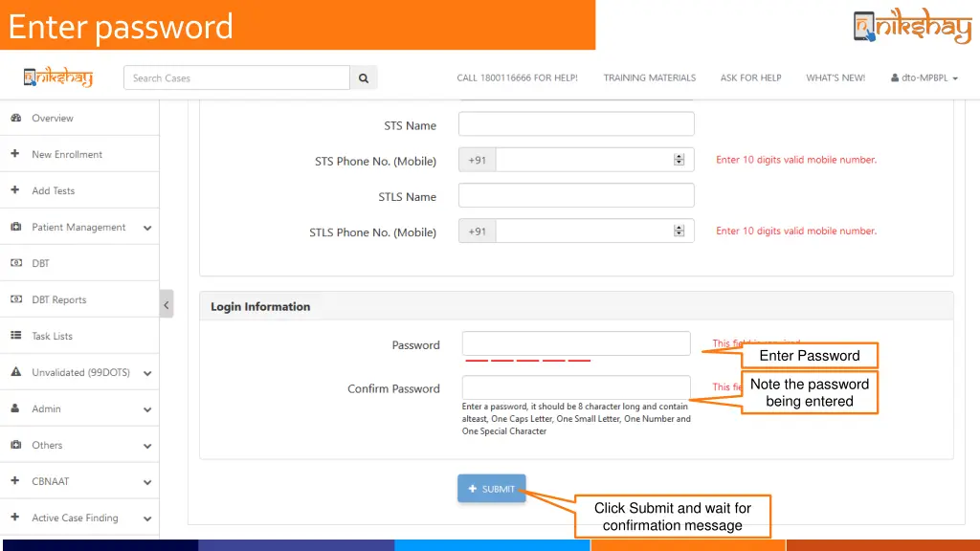Click the Others medkit icon

[x=16, y=445]
